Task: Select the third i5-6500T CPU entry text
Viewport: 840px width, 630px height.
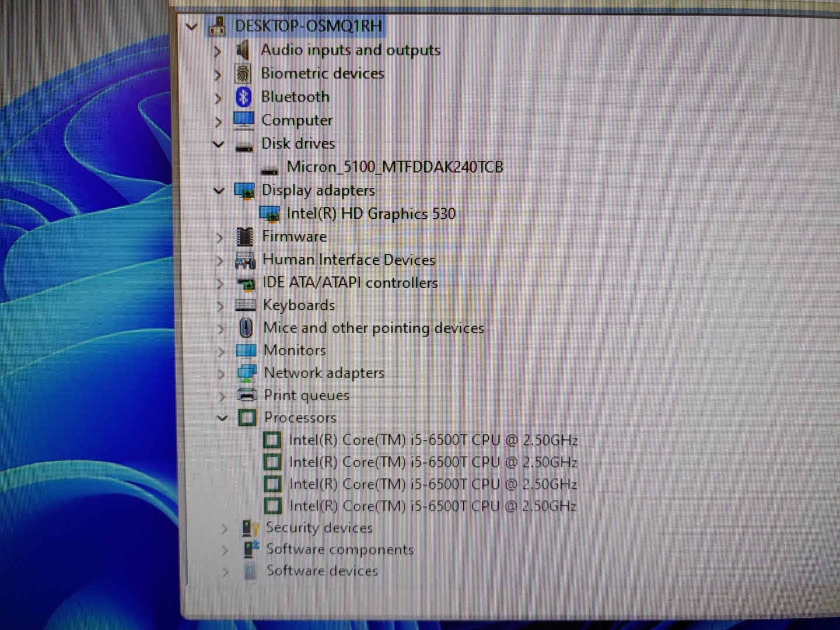Action: 433,484
